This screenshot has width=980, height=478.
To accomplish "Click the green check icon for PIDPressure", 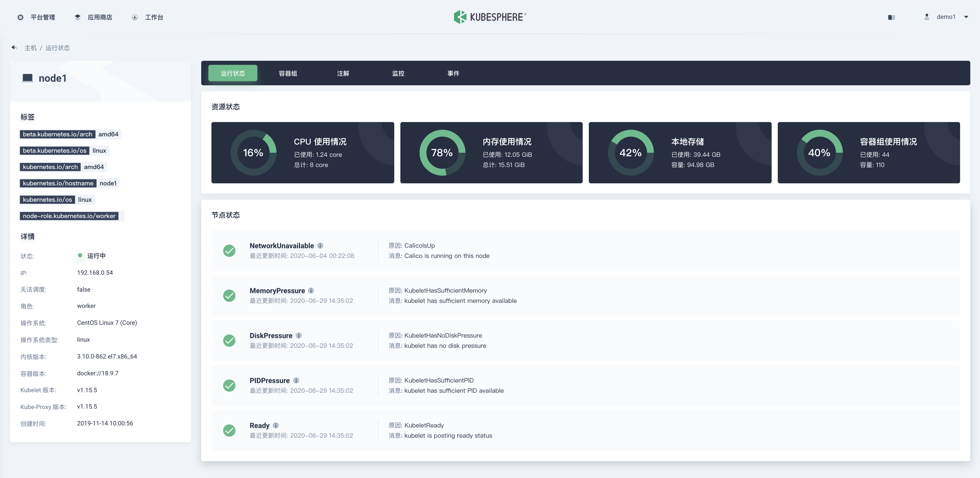I will pos(229,386).
